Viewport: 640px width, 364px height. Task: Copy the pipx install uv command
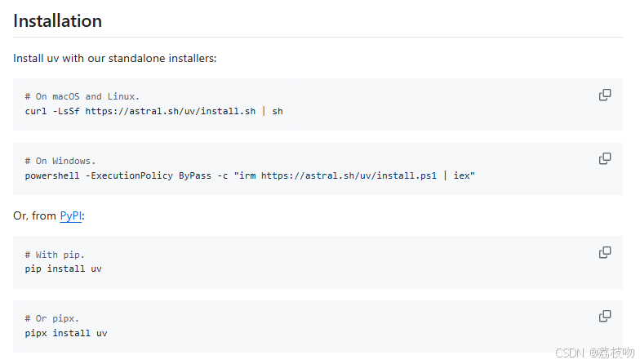605,316
